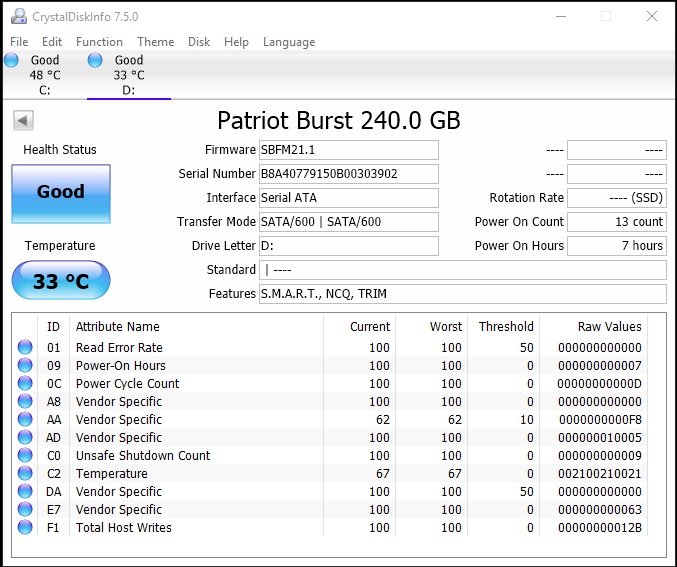The height and width of the screenshot is (567, 677).
Task: Click raw value 0000000000F8
Action: coord(600,419)
